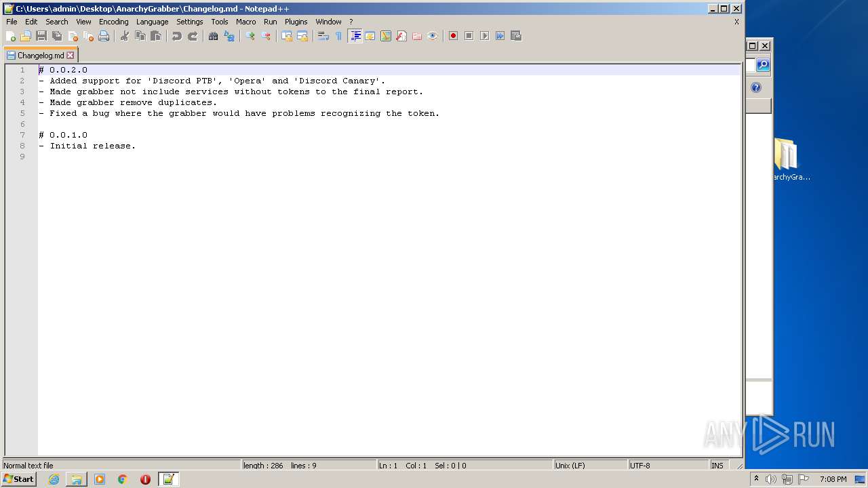The width and height of the screenshot is (868, 488).
Task: Open the Window menu
Action: [329, 22]
